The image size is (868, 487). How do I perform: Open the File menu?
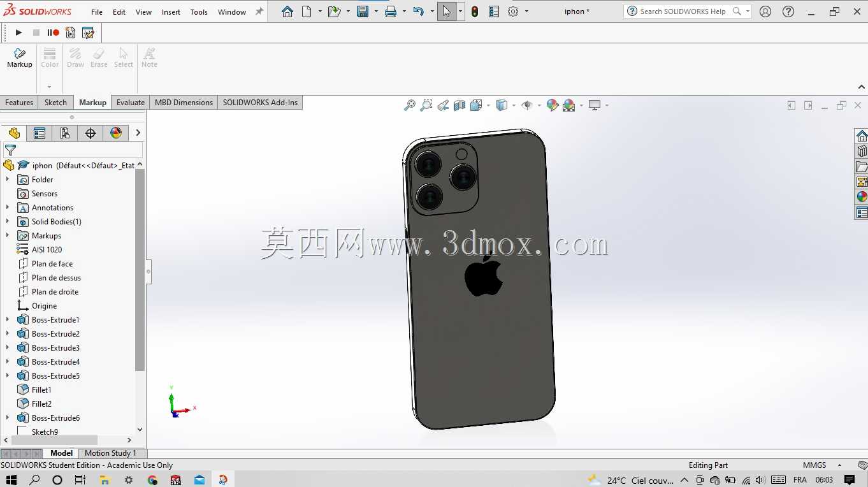pos(97,12)
